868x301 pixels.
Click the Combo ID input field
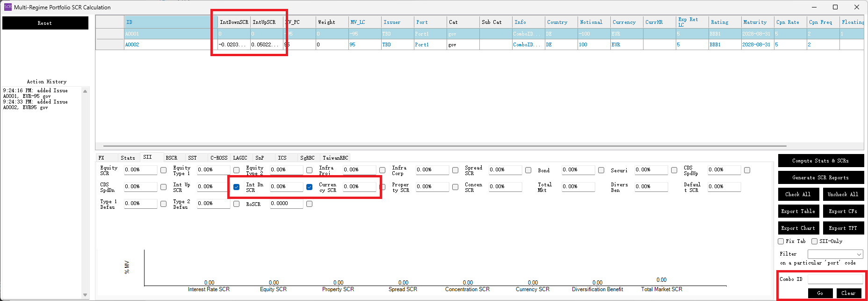pos(835,279)
